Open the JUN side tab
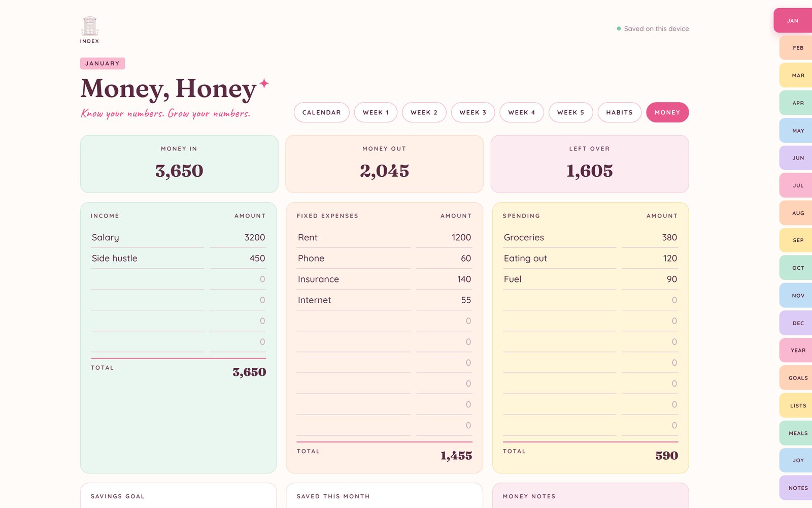This screenshot has height=508, width=812. [796, 158]
